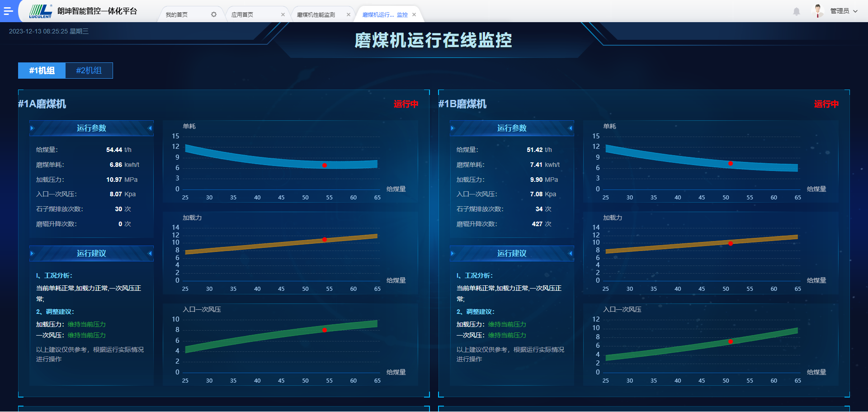
Task: Click the administrator avatar picture
Action: [x=818, y=11]
